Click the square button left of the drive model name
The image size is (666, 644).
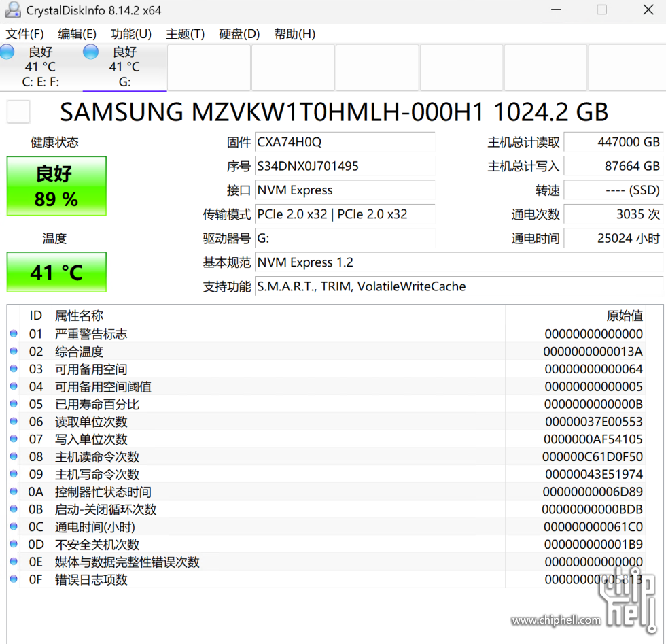(18, 112)
